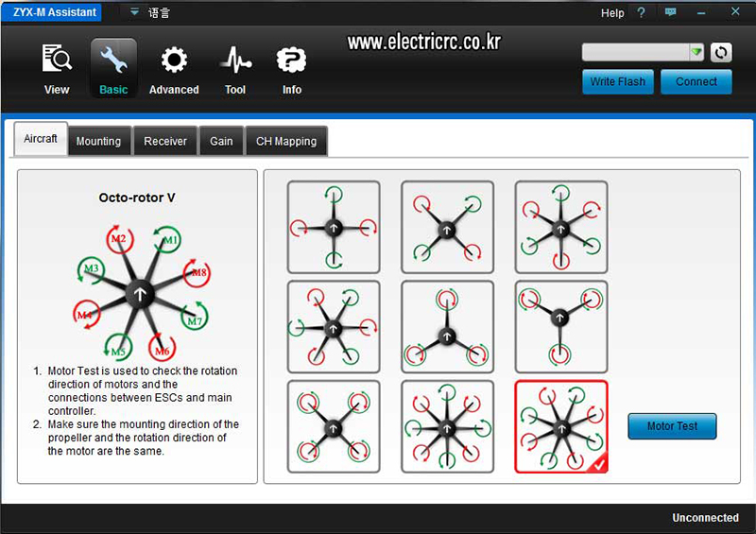Open the Gain tab
The image size is (756, 534).
[221, 142]
